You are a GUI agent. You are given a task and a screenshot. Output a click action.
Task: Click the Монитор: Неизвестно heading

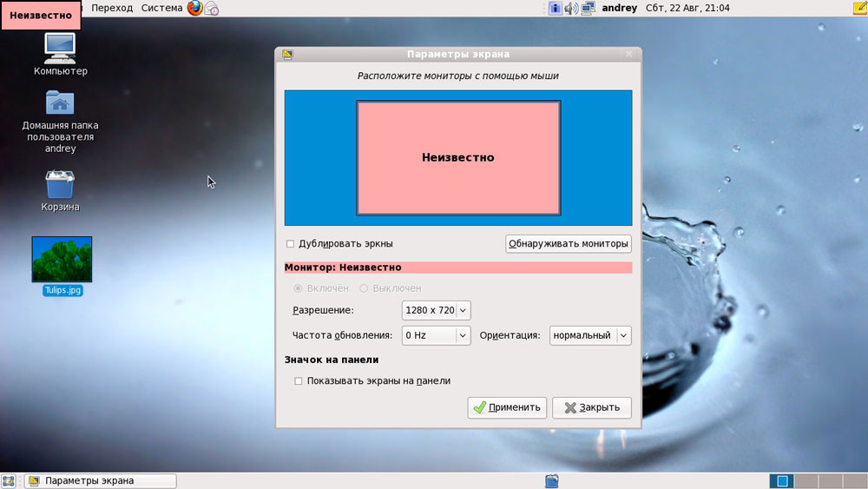click(343, 268)
